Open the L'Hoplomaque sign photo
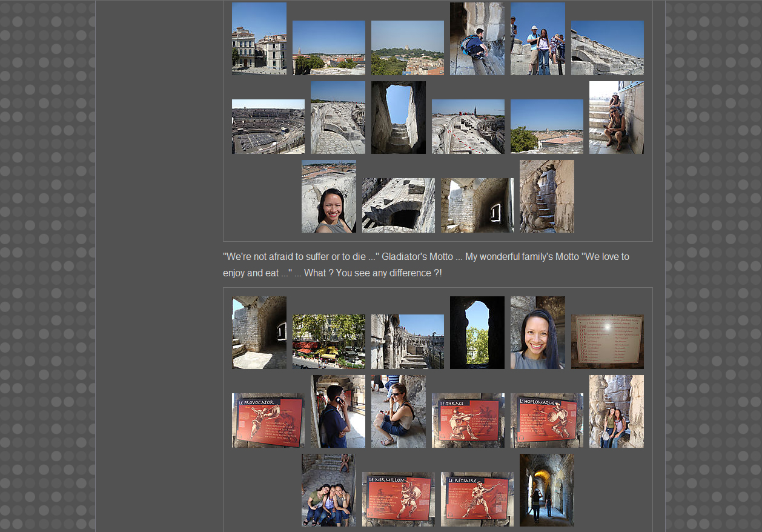Viewport: 762px width, 532px height. click(546, 420)
